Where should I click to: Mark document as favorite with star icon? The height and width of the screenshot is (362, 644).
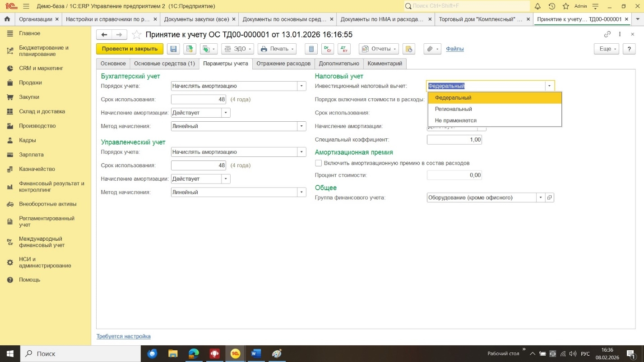(136, 35)
